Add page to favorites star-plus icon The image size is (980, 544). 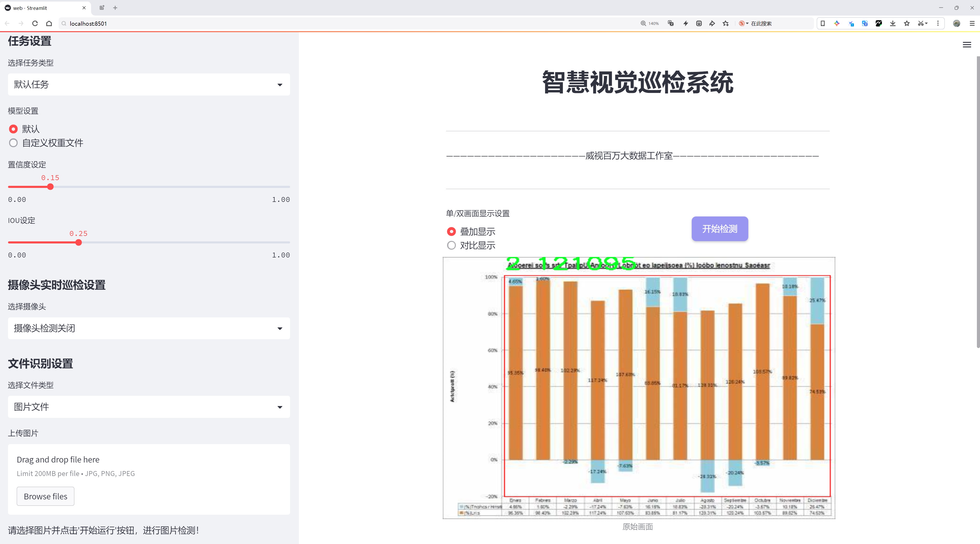[x=725, y=24]
